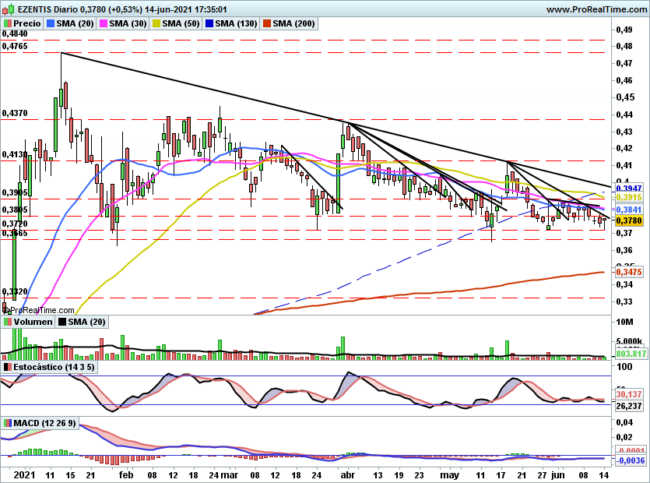
Task: Click the icon next to Estocástico label
Action: [7, 367]
